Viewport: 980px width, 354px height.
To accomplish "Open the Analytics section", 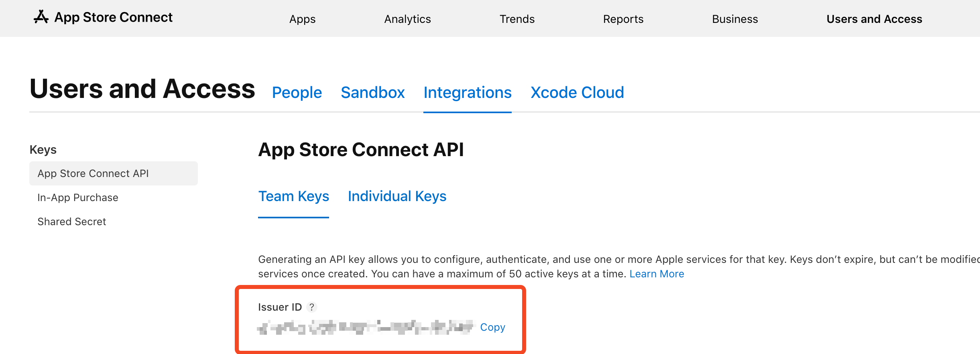I will [407, 18].
